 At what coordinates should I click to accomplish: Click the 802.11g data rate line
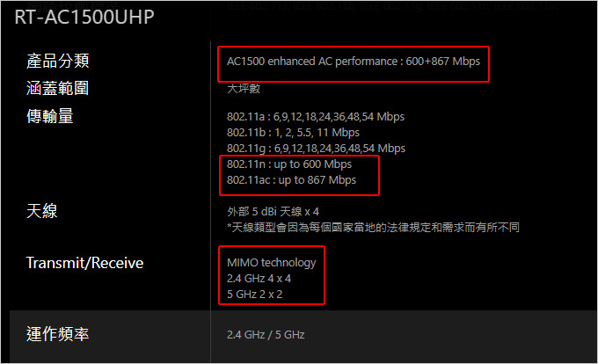point(316,149)
